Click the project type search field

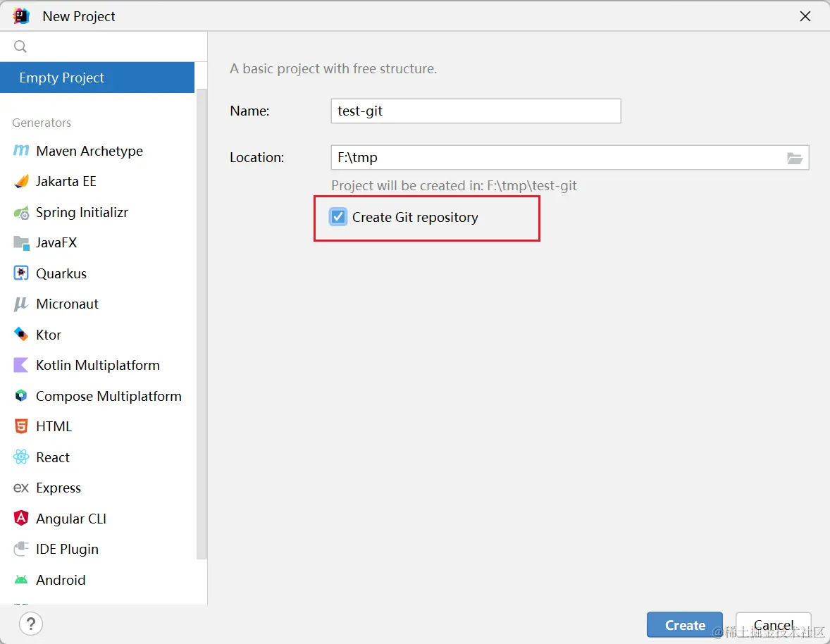103,47
